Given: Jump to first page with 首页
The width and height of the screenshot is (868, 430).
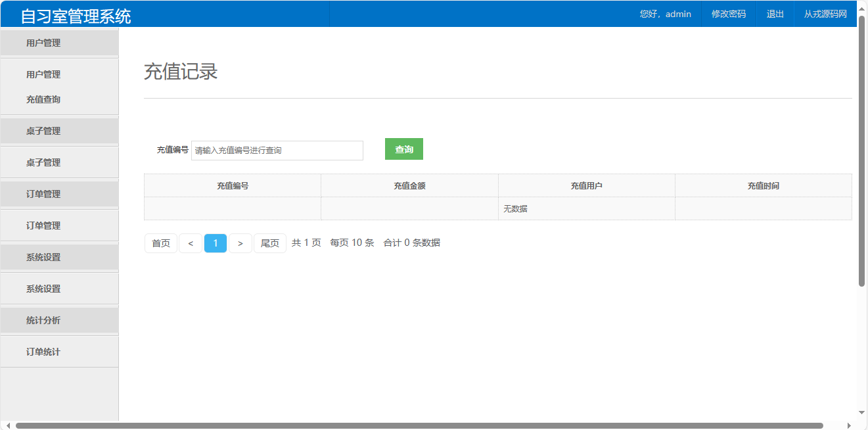Looking at the screenshot, I should click(161, 243).
